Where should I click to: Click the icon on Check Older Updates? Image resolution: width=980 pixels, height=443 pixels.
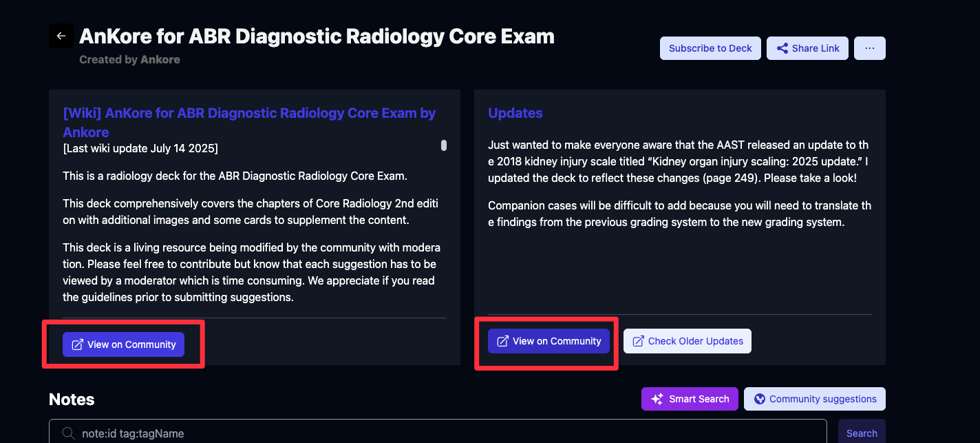pyautogui.click(x=639, y=341)
